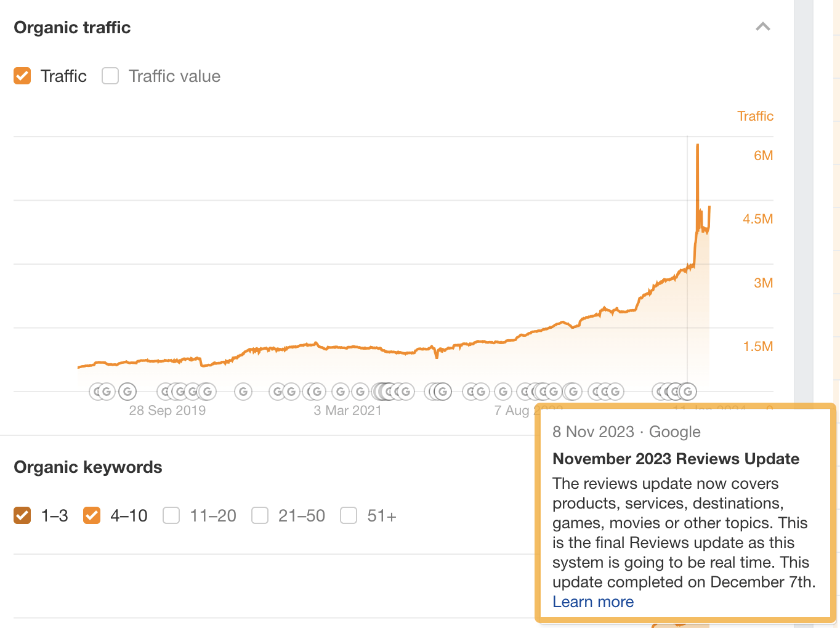Collapse the Organic traffic panel
840x628 pixels.
point(763,27)
